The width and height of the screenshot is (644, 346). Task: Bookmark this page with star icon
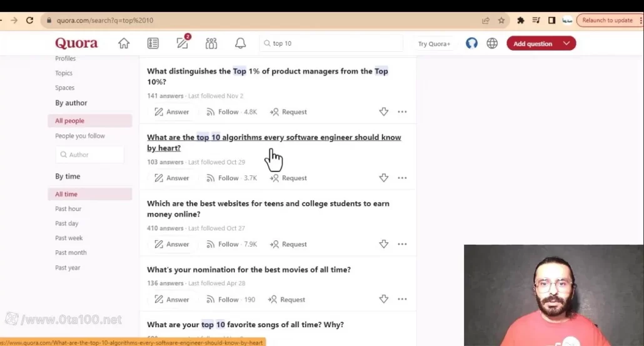click(501, 20)
